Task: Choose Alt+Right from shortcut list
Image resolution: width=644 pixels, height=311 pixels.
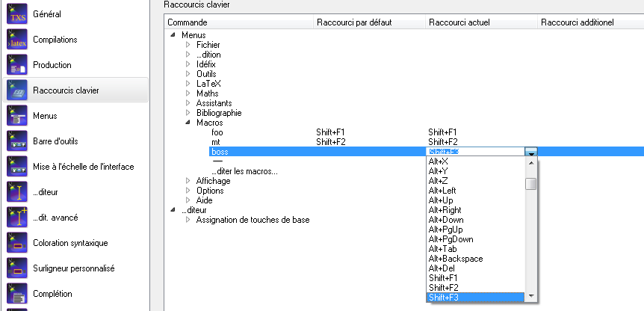Action: point(476,210)
